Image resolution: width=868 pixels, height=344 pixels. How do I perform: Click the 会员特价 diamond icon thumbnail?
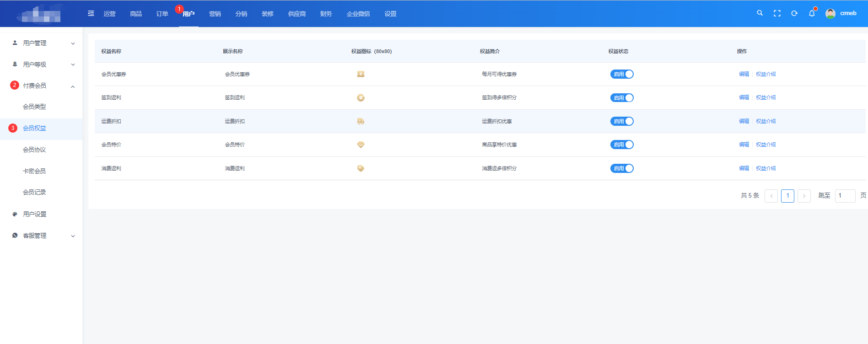click(x=361, y=145)
